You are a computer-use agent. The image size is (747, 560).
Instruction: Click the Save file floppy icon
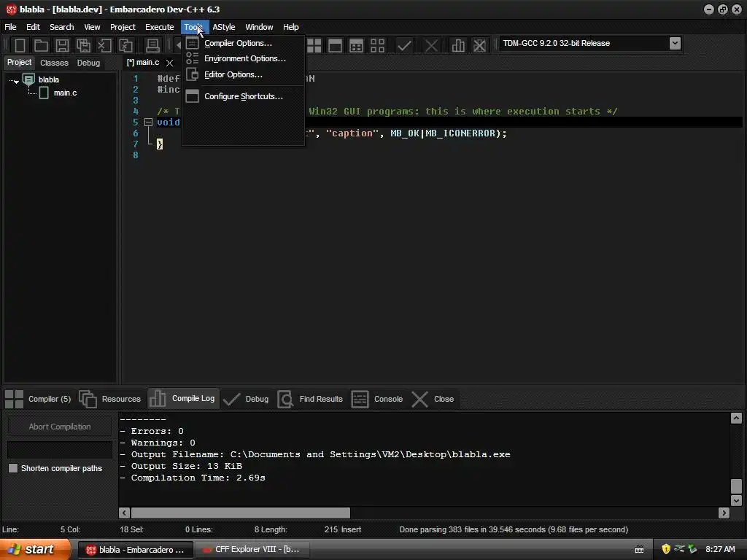(62, 46)
